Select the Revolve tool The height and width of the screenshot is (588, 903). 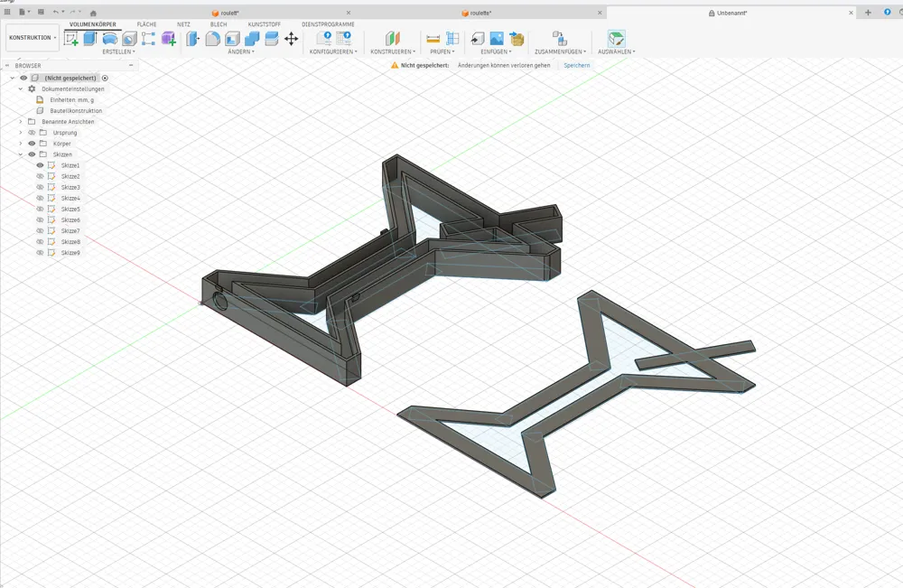[x=110, y=39]
